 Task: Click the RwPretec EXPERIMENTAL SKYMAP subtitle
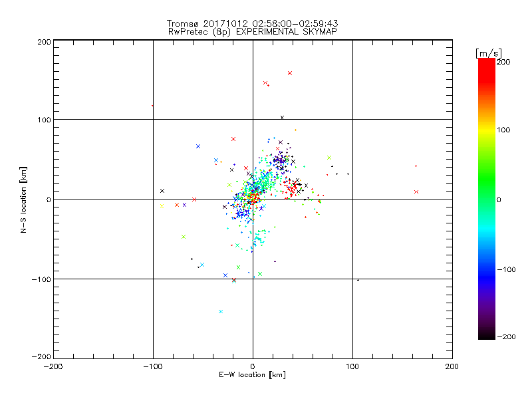252,32
